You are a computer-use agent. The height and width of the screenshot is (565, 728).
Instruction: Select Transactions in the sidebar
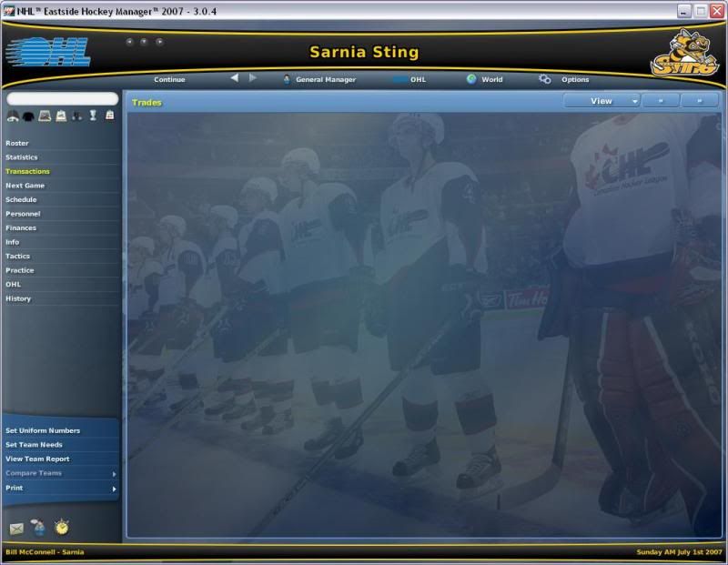coord(27,171)
